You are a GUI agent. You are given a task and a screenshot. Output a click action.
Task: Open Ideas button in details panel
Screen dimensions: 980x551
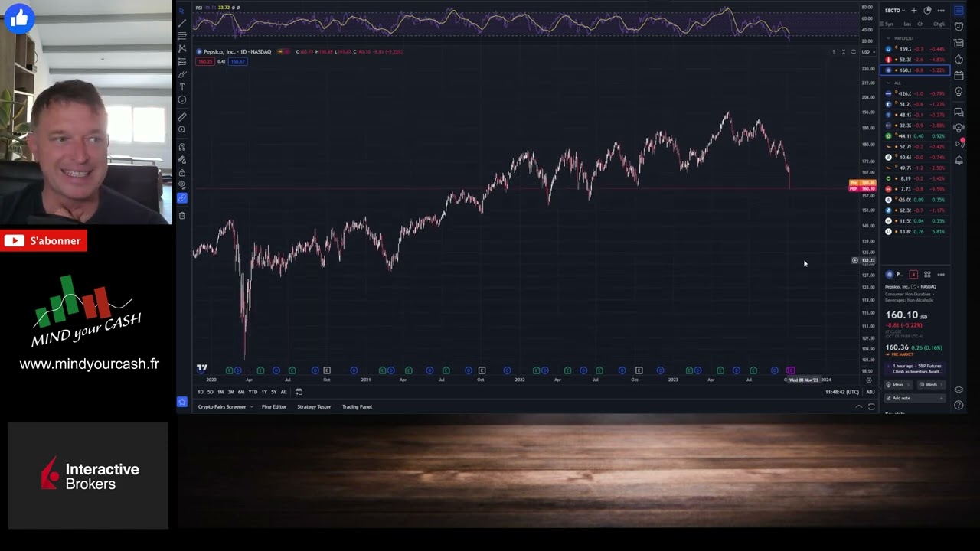(x=897, y=385)
